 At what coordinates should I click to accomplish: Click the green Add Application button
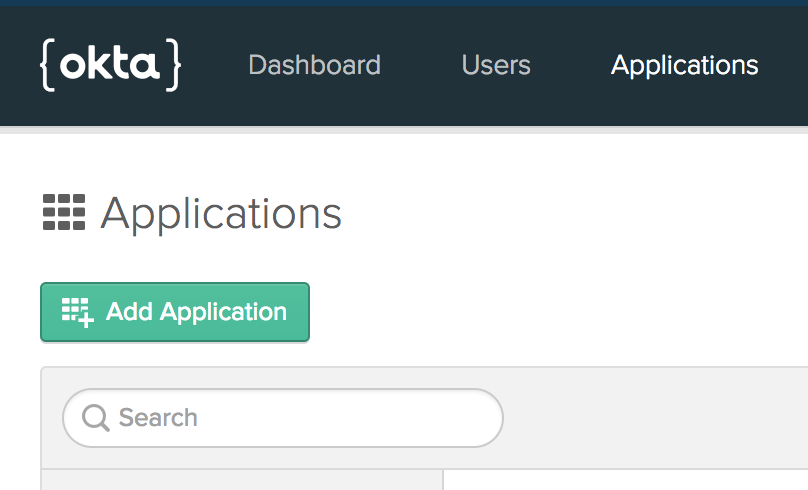(175, 312)
